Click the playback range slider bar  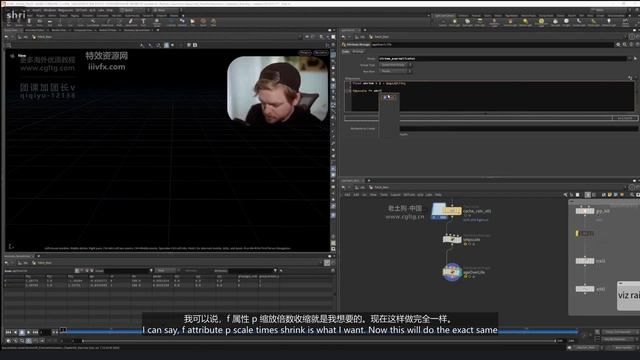[319, 341]
